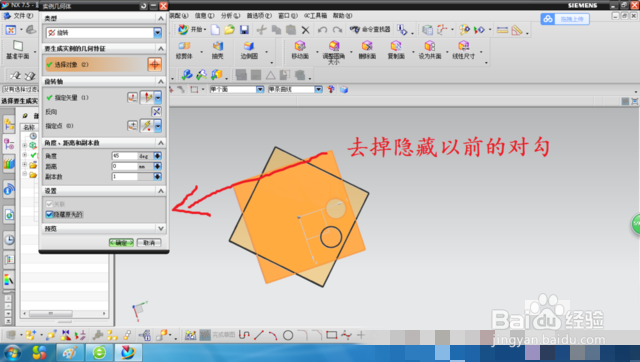
Task: Click the undo arrow icon
Action: pyautogui.click(x=322, y=30)
